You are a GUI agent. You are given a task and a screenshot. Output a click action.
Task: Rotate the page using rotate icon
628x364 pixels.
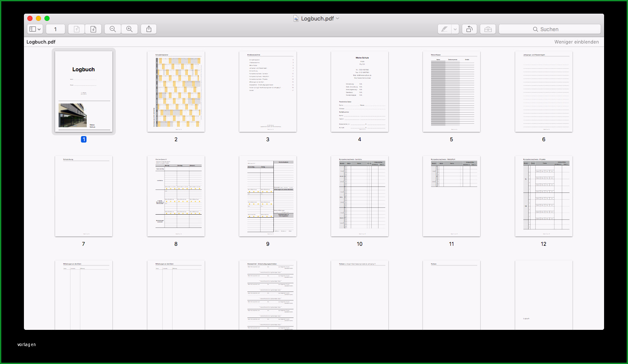[469, 29]
